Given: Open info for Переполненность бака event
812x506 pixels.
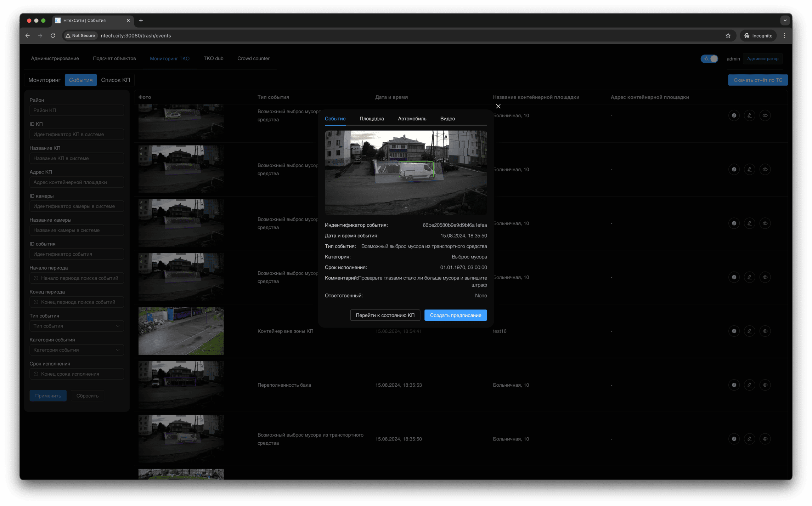Looking at the screenshot, I should [x=734, y=385].
